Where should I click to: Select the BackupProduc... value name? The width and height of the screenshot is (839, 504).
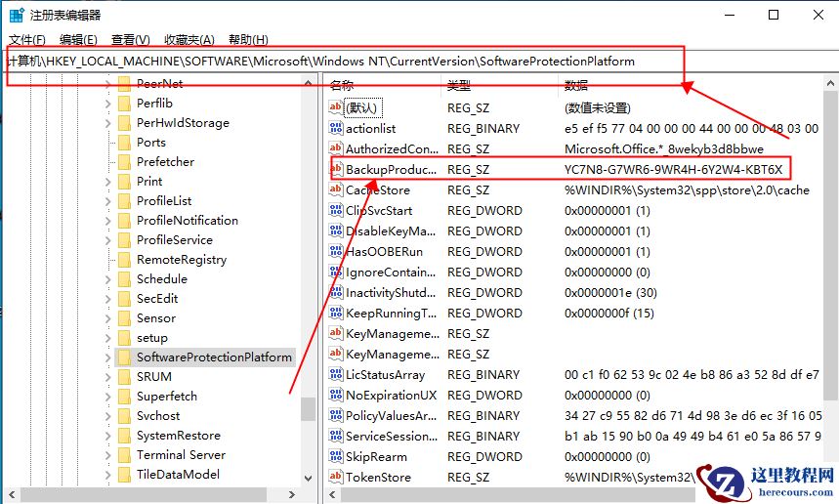(391, 170)
